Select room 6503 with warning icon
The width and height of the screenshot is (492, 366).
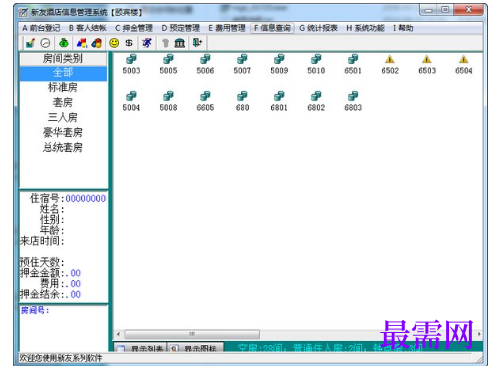click(427, 60)
